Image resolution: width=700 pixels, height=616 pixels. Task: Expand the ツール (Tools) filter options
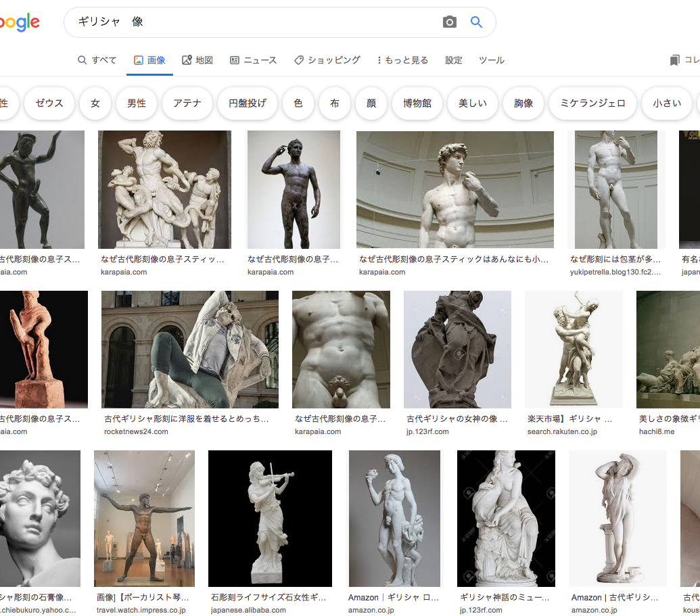pos(492,60)
